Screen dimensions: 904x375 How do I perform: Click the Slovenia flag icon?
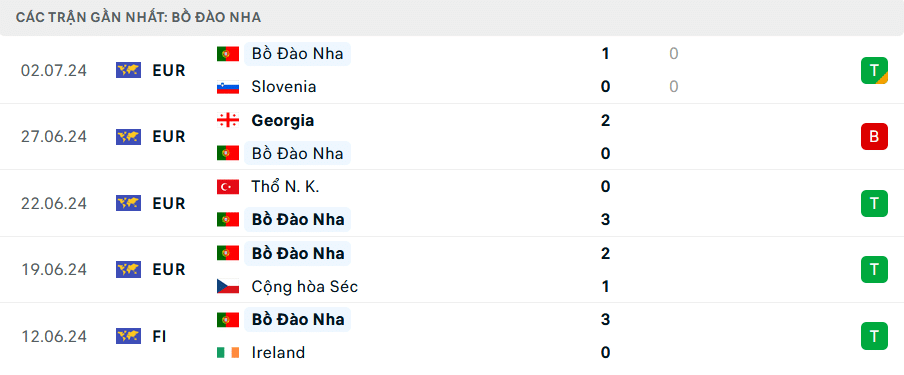228,87
